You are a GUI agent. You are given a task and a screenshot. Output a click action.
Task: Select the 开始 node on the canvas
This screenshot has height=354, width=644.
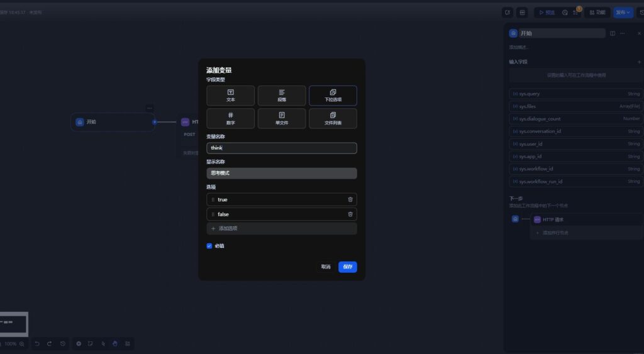point(113,122)
